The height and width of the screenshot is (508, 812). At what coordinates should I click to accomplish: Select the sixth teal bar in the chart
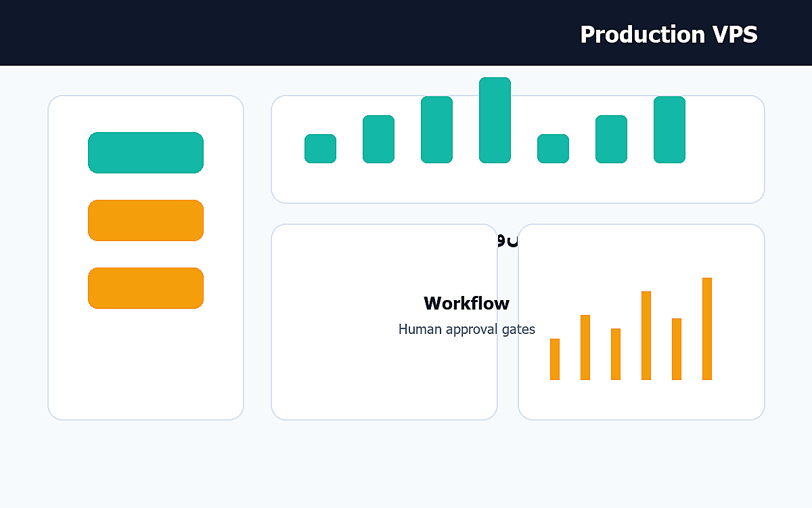611,139
